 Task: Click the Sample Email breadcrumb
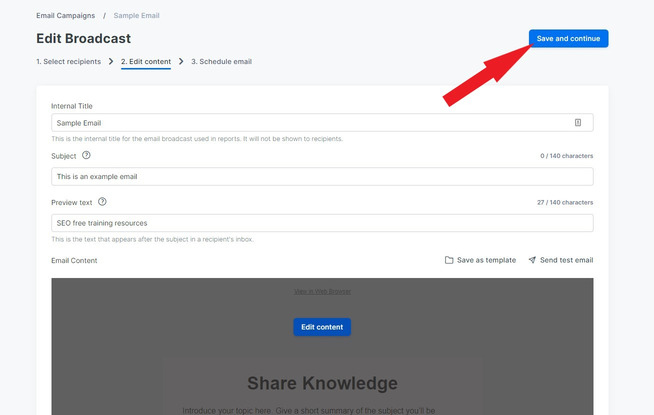tap(136, 15)
